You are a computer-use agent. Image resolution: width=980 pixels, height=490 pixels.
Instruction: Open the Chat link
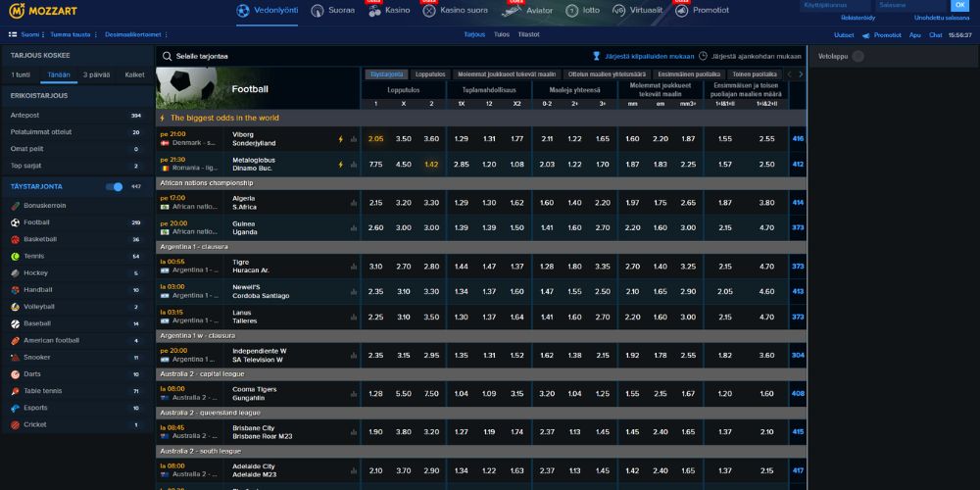click(x=936, y=35)
